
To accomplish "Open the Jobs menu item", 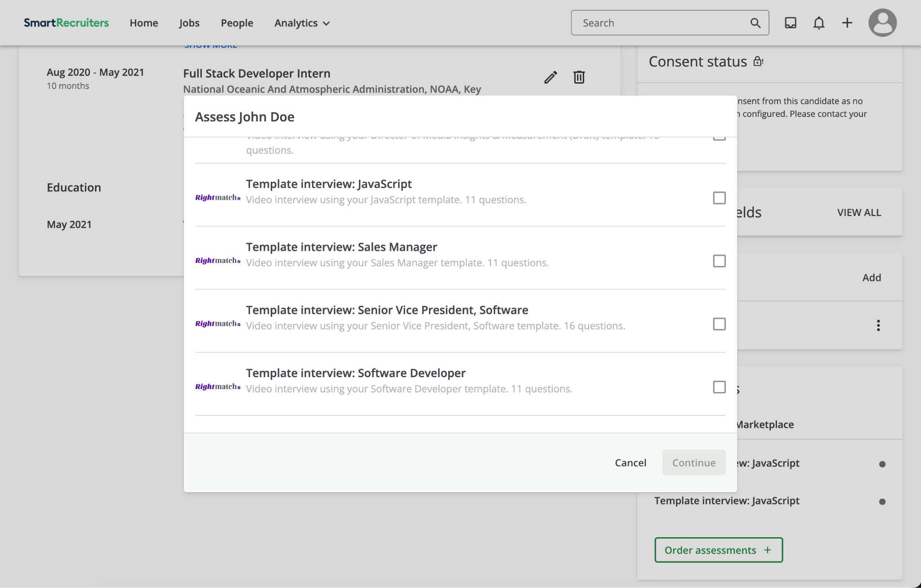I will [x=189, y=23].
